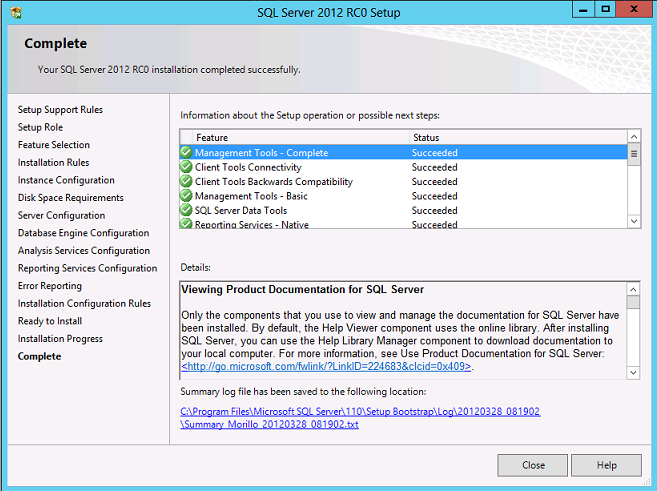Viewport: 657px width, 491px height.
Task: Click feature list scrollbar down arrow
Action: click(x=634, y=221)
